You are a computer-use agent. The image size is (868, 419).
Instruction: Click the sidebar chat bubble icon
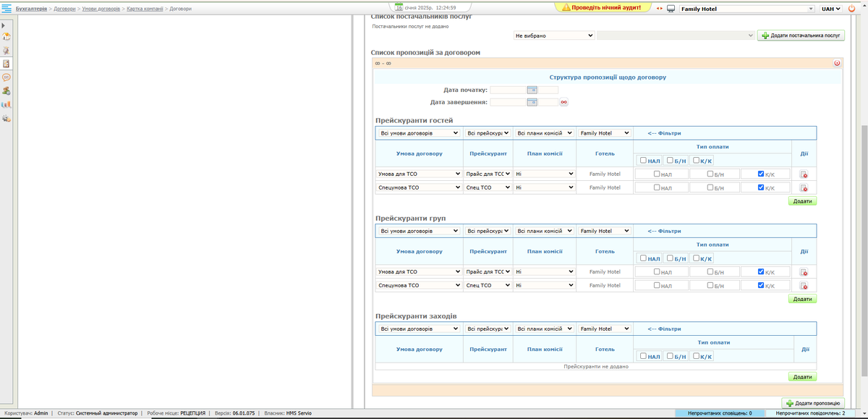(x=7, y=77)
